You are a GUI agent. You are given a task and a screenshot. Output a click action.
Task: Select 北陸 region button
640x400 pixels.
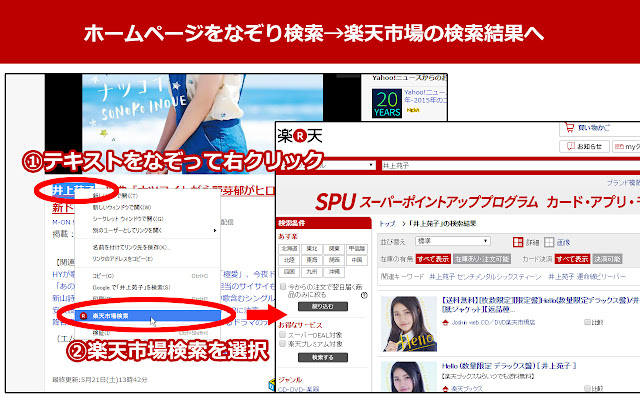289,260
